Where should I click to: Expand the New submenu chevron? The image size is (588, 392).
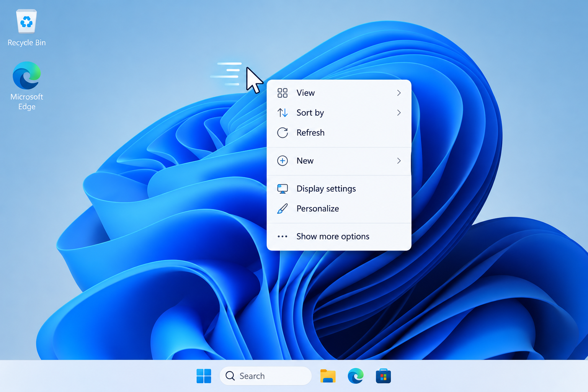pos(399,161)
